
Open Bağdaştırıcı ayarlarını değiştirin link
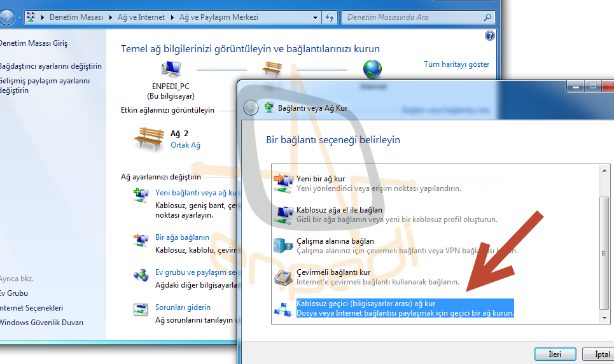click(50, 66)
